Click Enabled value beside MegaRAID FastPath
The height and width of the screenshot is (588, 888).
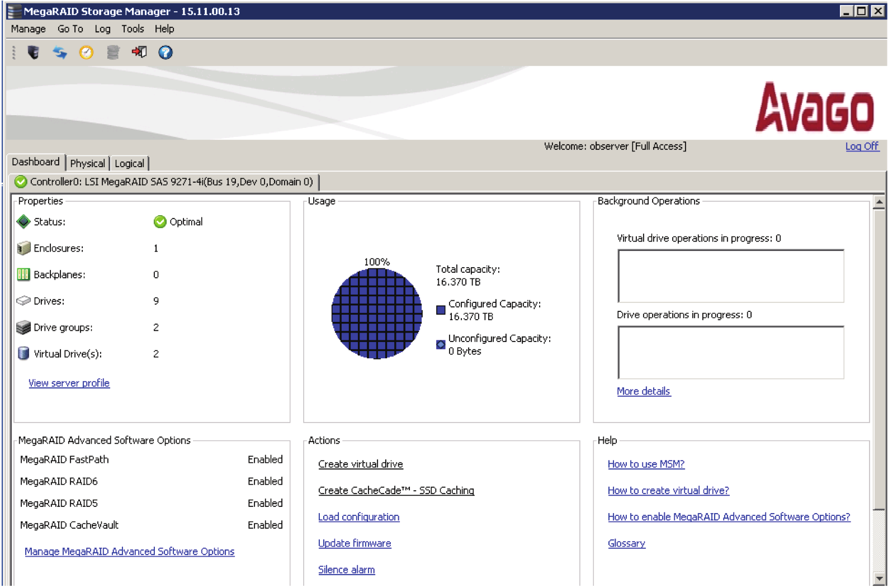tap(265, 460)
